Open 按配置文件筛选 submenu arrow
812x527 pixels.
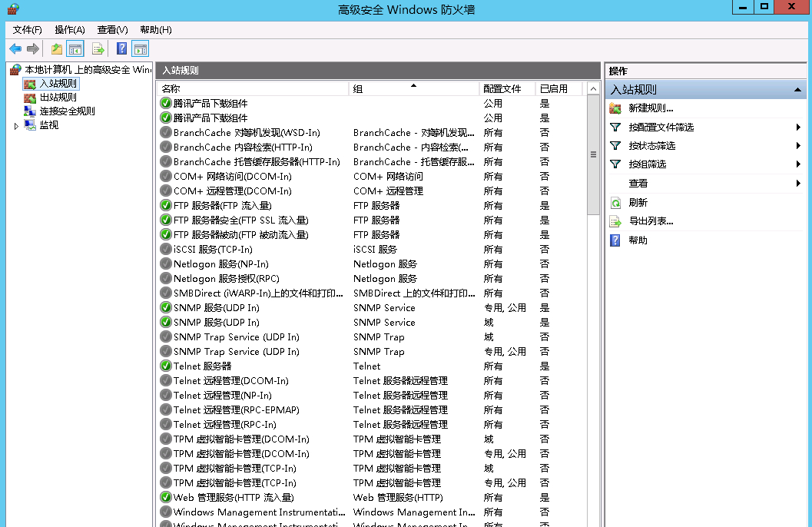point(798,128)
